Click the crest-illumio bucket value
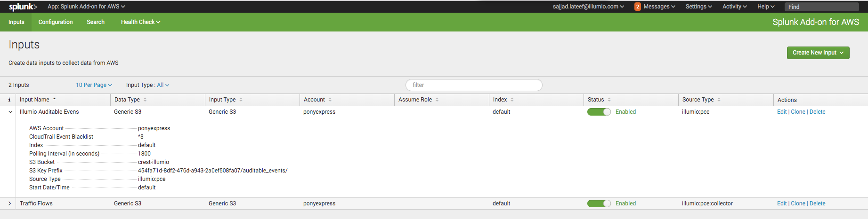The height and width of the screenshot is (219, 868). (154, 162)
